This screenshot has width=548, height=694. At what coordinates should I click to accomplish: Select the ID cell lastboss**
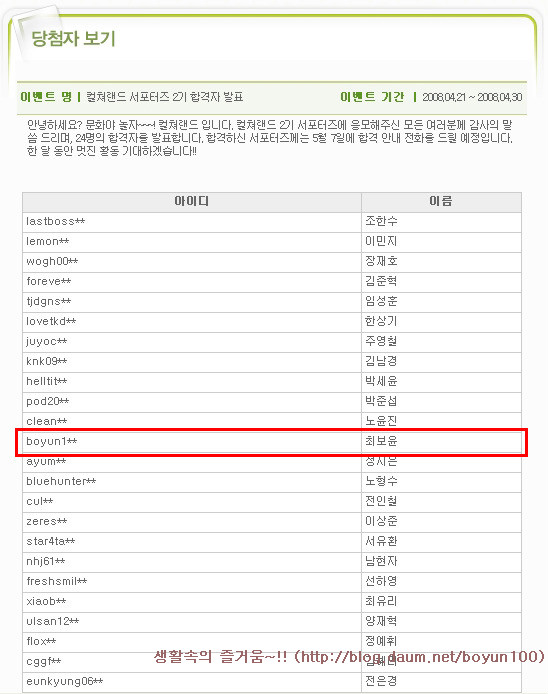pyautogui.click(x=192, y=222)
